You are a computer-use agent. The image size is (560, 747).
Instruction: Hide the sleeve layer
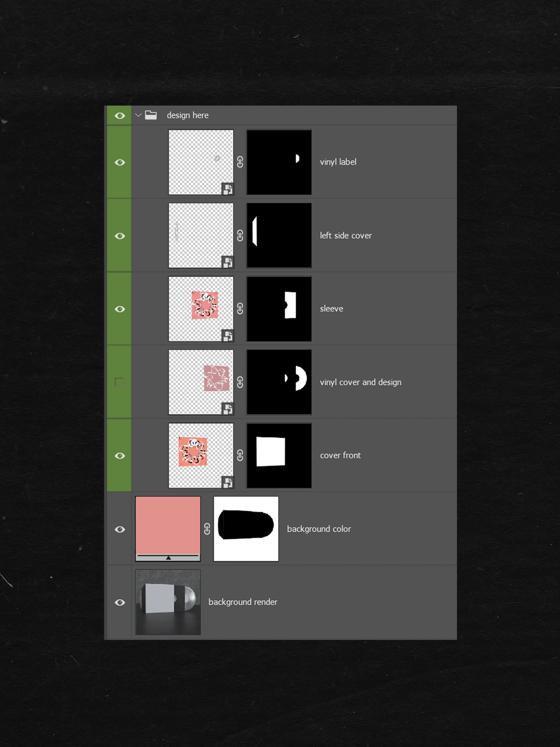[x=119, y=309]
